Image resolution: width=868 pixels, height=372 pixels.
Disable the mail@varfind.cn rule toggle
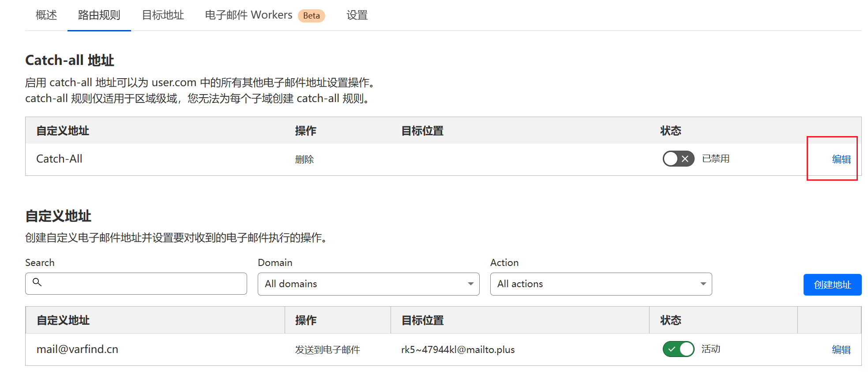coord(678,349)
